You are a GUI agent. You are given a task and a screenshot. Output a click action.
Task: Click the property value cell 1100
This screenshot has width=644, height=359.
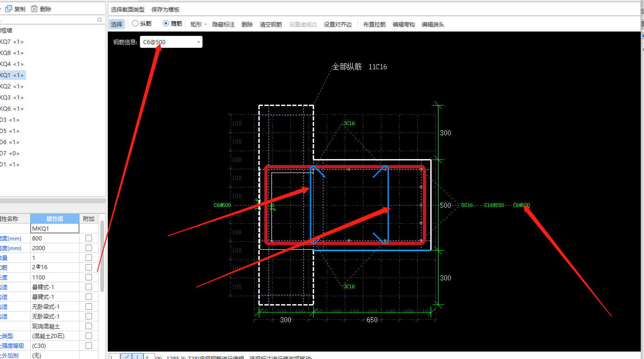pyautogui.click(x=54, y=277)
